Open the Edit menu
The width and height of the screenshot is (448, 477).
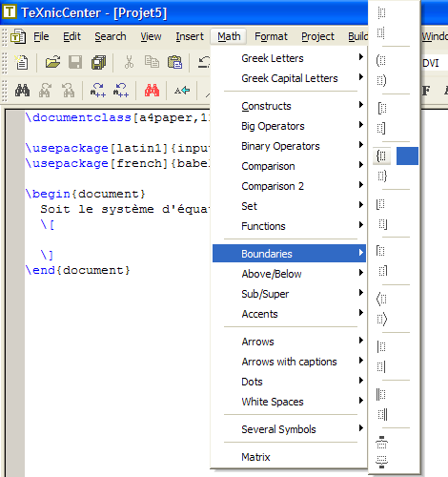[x=71, y=36]
